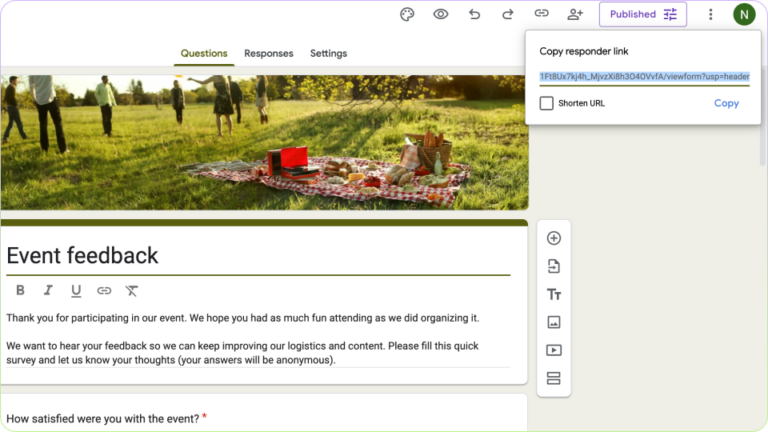Click the Copy button
The width and height of the screenshot is (768, 432).
pyautogui.click(x=726, y=103)
